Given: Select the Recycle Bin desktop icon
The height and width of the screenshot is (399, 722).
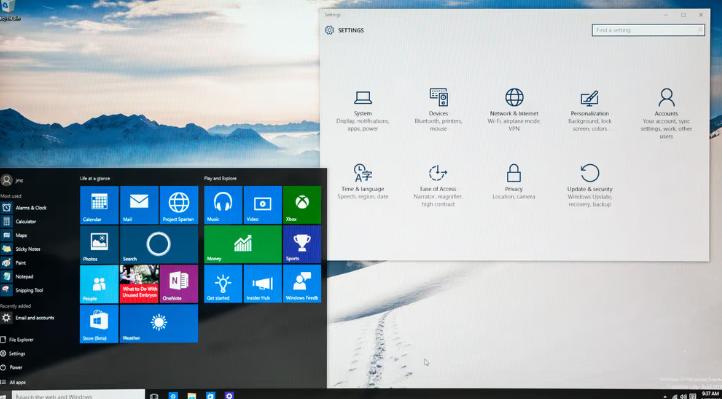Looking at the screenshot, I should [8, 10].
